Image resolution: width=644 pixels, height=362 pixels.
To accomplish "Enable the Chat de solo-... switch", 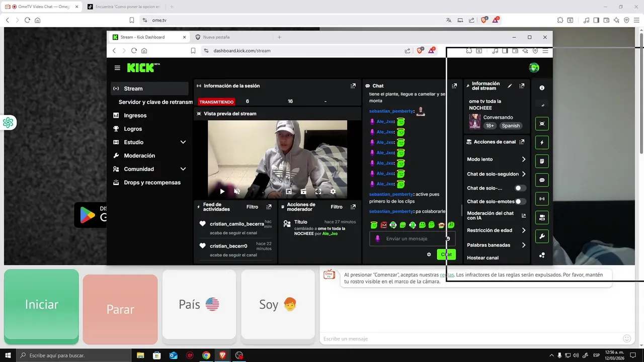I will pyautogui.click(x=520, y=188).
